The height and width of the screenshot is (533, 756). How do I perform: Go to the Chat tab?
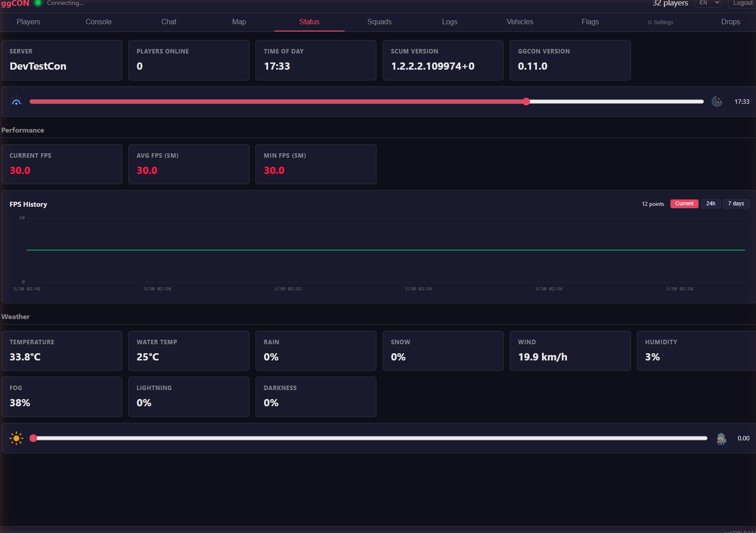(x=169, y=22)
